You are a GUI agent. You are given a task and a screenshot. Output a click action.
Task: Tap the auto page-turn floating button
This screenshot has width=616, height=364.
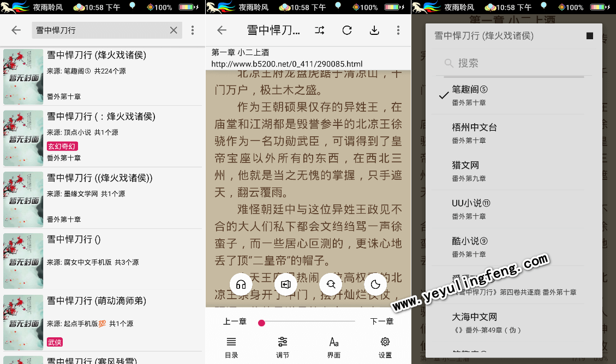click(285, 284)
